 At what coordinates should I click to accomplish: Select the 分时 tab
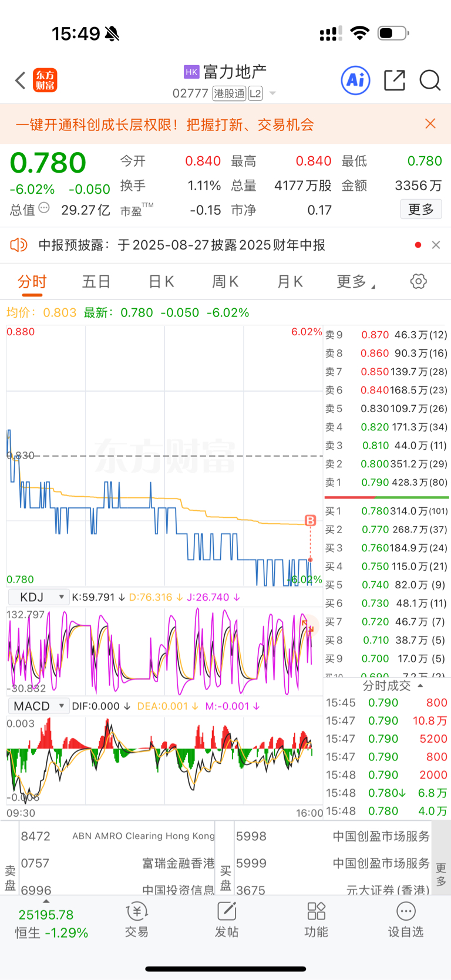pos(32,282)
